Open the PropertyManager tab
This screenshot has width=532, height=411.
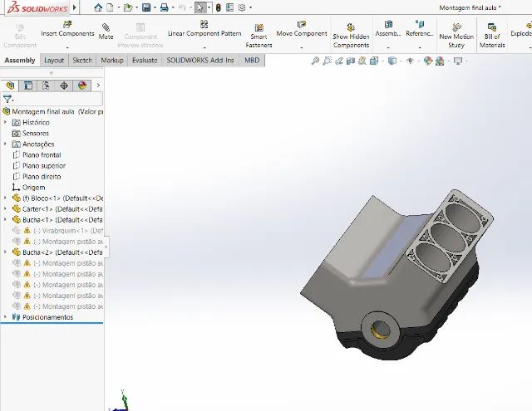[27, 86]
